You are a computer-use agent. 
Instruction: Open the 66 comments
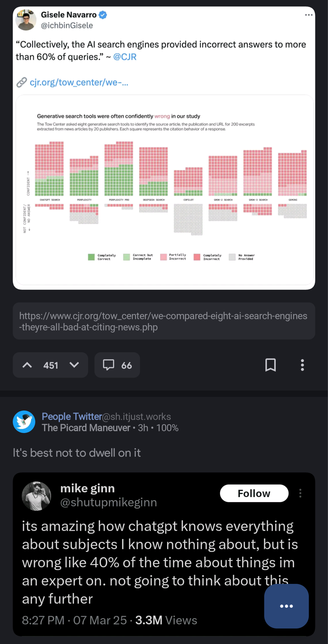point(117,365)
